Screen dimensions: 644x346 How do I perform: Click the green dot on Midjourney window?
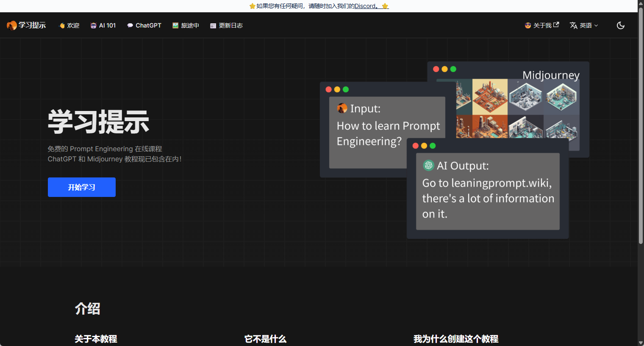click(x=453, y=69)
